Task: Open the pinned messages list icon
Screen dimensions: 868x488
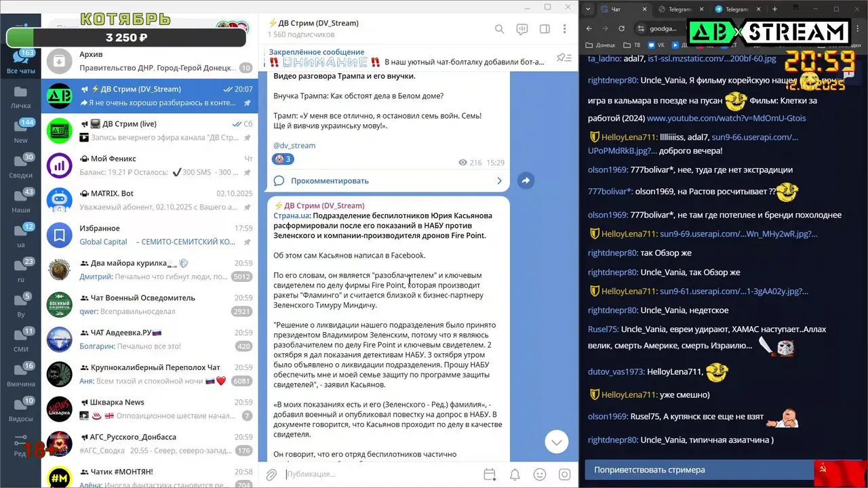Action: point(564,58)
